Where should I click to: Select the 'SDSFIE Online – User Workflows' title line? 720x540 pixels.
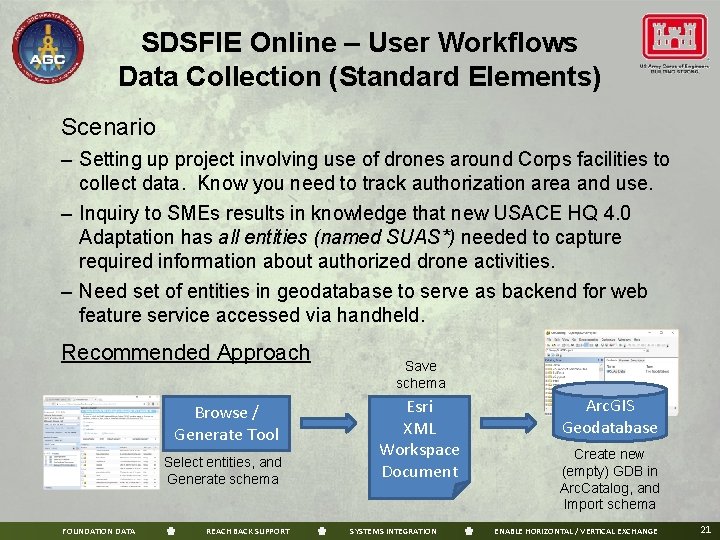(359, 42)
